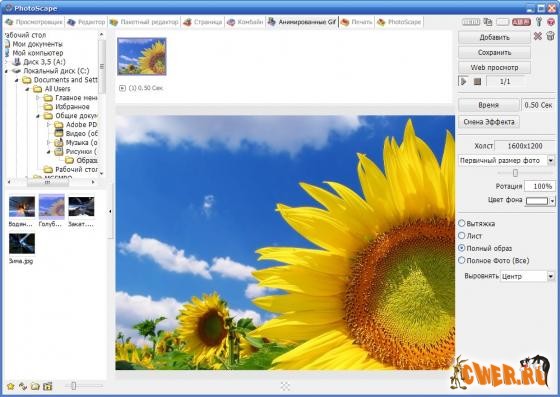This screenshot has width=560, height=397.
Task: Click the Добавить button
Action: [494, 37]
